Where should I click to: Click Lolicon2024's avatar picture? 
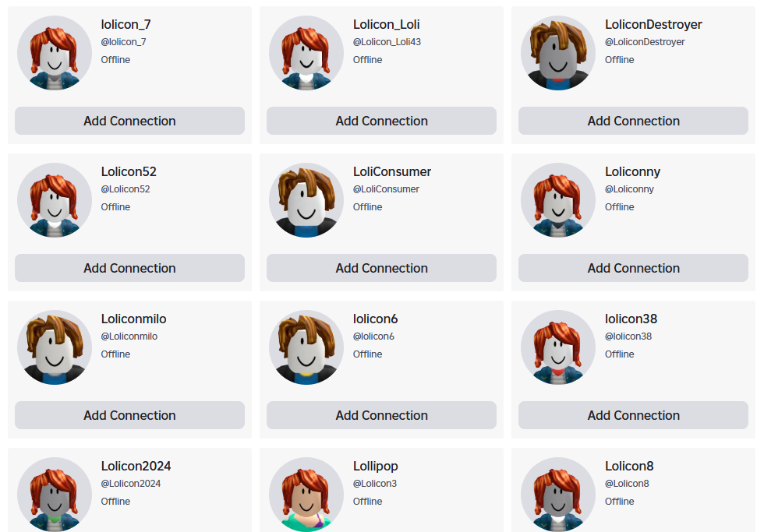click(x=55, y=495)
